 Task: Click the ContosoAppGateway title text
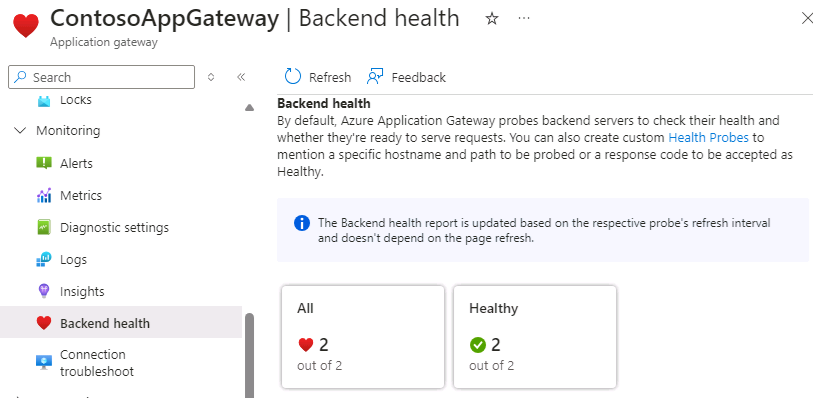(164, 19)
